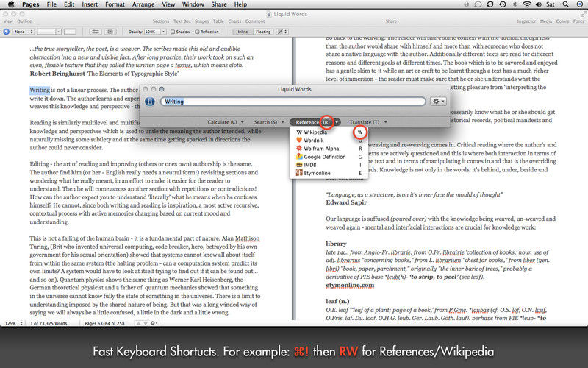Select the Inline placement button

click(243, 32)
